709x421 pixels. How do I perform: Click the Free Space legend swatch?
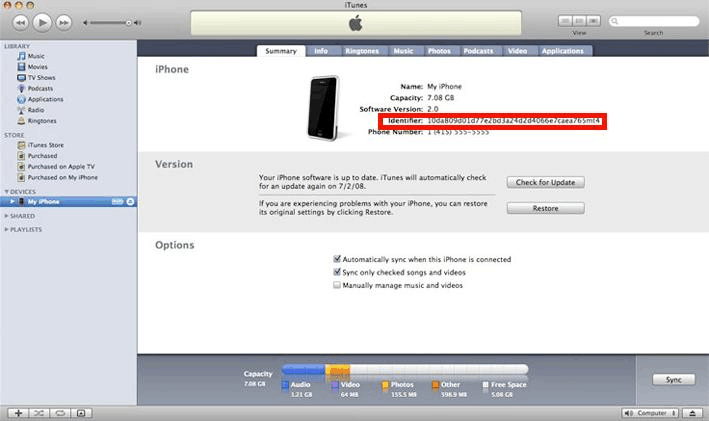486,385
